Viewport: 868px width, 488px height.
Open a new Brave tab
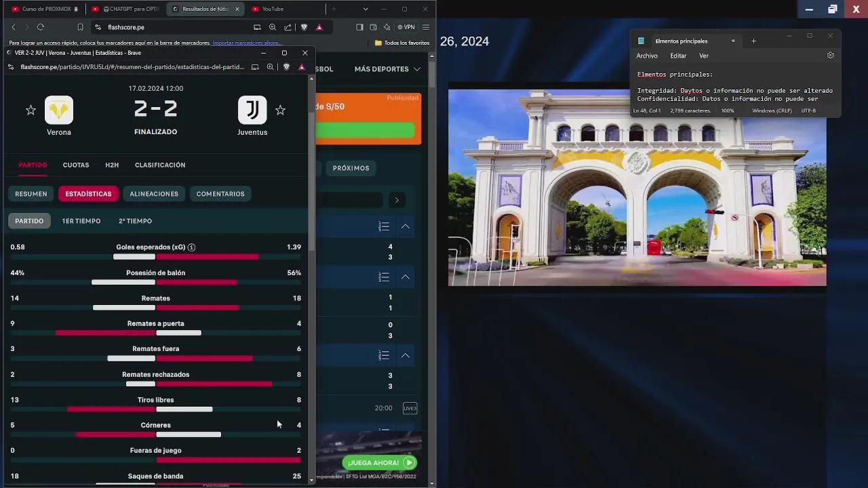click(x=334, y=9)
